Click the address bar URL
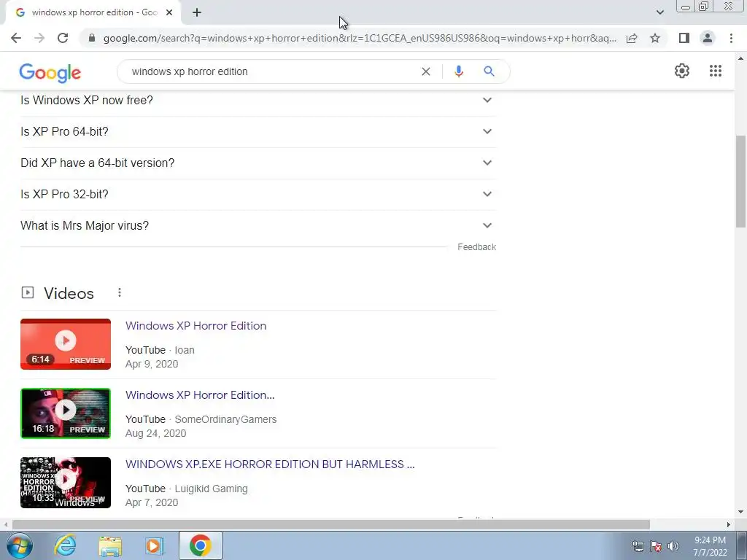Image resolution: width=747 pixels, height=560 pixels. point(360,38)
